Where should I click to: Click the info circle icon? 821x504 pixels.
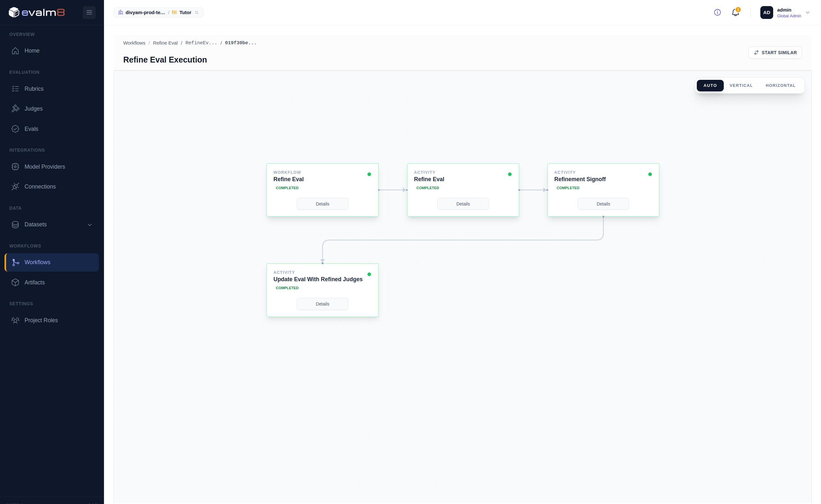click(717, 12)
